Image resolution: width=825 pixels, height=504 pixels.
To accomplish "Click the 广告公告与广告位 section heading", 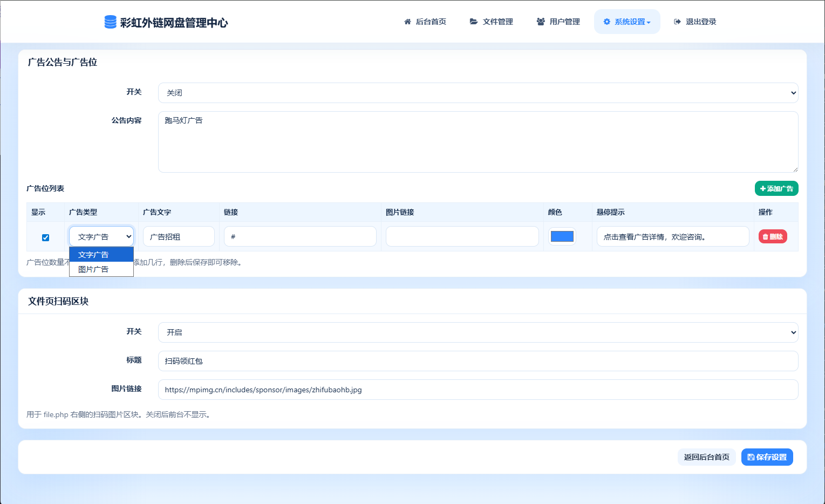I will click(x=63, y=62).
